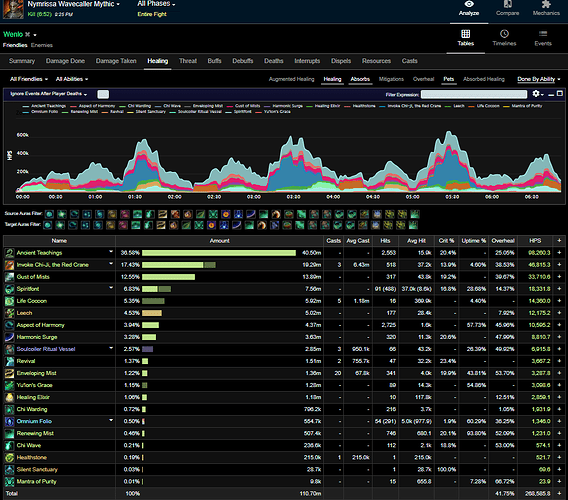Open the Timelines view icon
Screen dimensions: 568x500
point(504,34)
